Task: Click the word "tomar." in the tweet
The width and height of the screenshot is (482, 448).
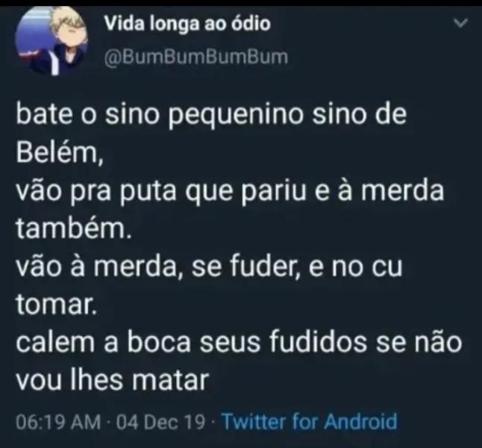Action: [56, 304]
